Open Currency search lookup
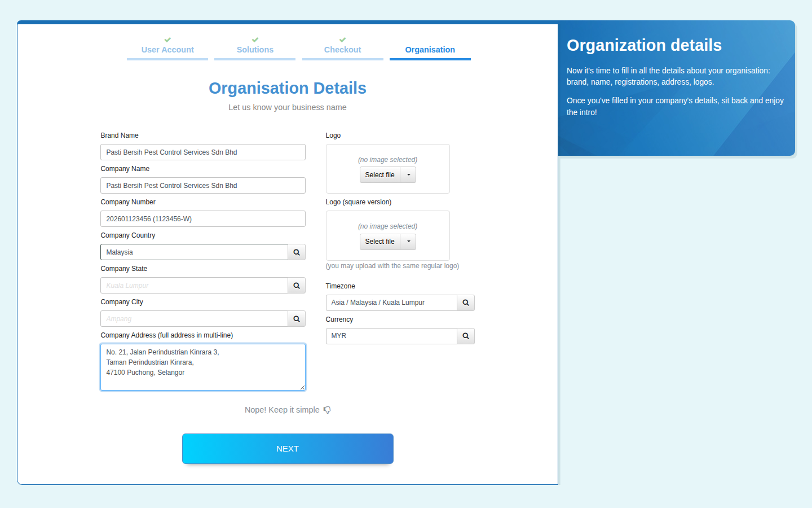 [466, 336]
